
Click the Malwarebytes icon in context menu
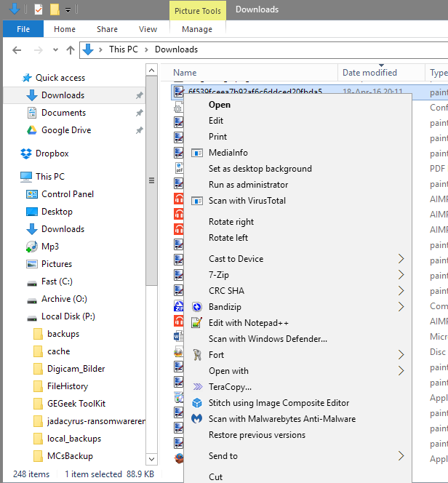[197, 418]
